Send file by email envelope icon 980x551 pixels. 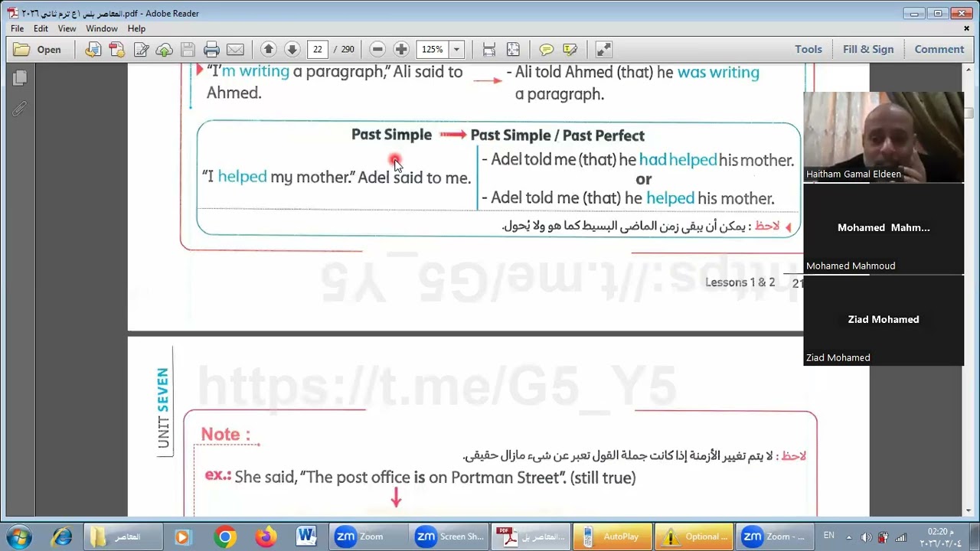[235, 50]
